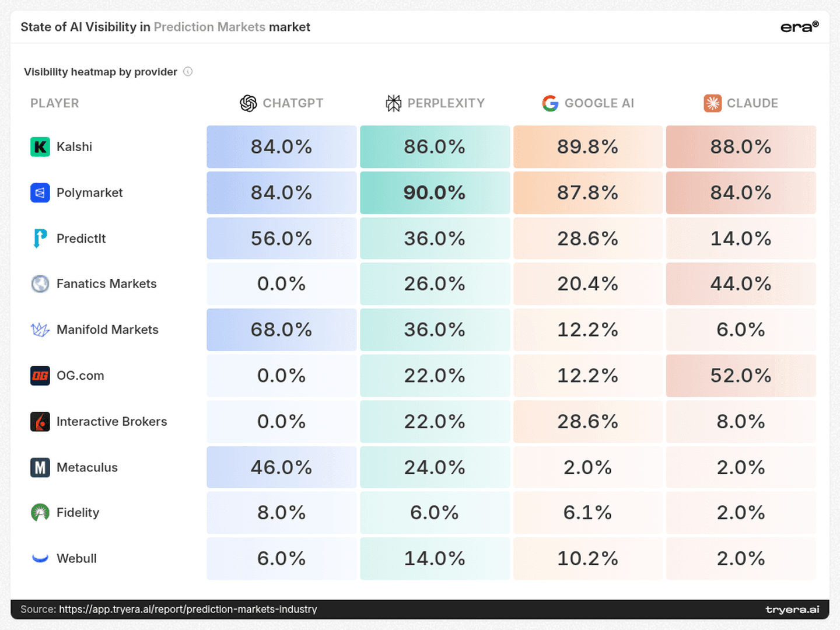This screenshot has width=840, height=630.
Task: Click OG.com's 52.0% Claude cell
Action: click(x=741, y=376)
